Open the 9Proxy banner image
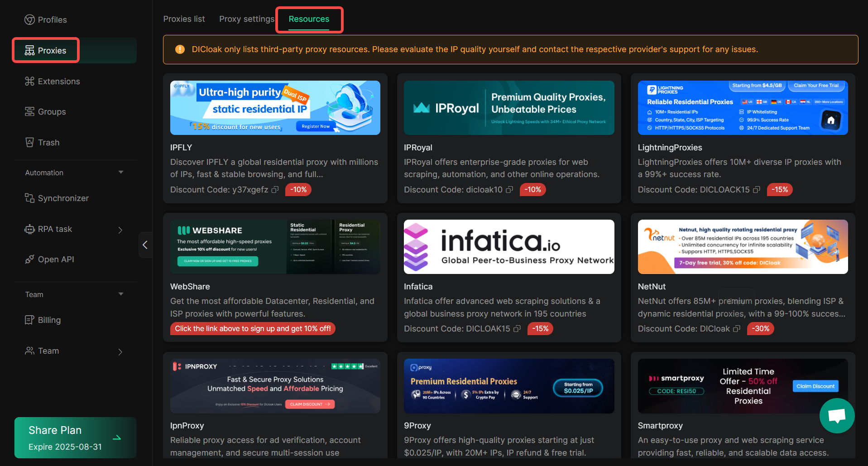The image size is (868, 466). point(509,386)
